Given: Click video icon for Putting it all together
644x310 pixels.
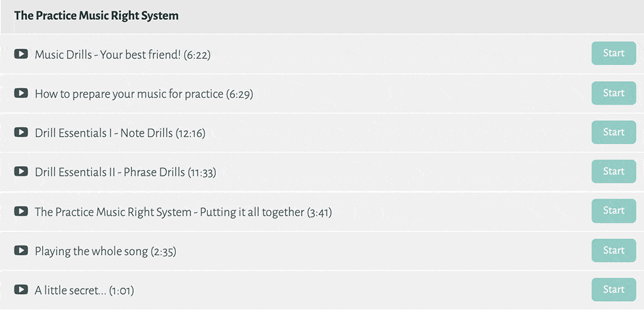Looking at the screenshot, I should coord(21,211).
